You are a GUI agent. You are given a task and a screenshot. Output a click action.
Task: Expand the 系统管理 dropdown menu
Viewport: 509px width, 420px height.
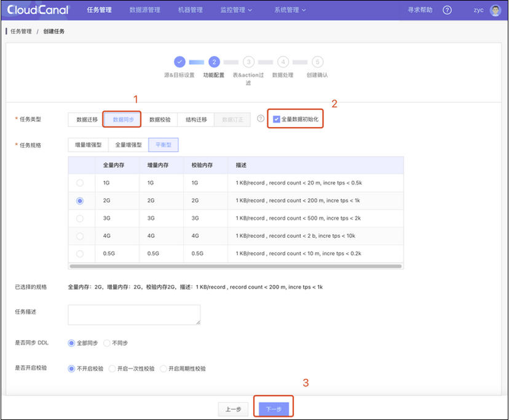click(x=290, y=10)
